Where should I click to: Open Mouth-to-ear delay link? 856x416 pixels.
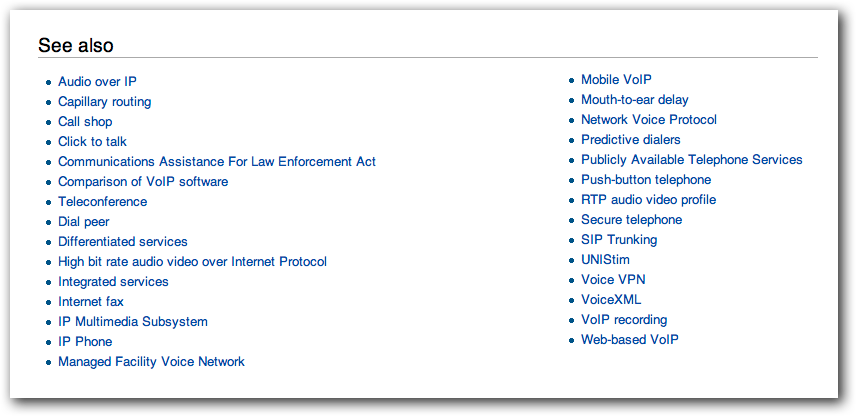[x=635, y=100]
